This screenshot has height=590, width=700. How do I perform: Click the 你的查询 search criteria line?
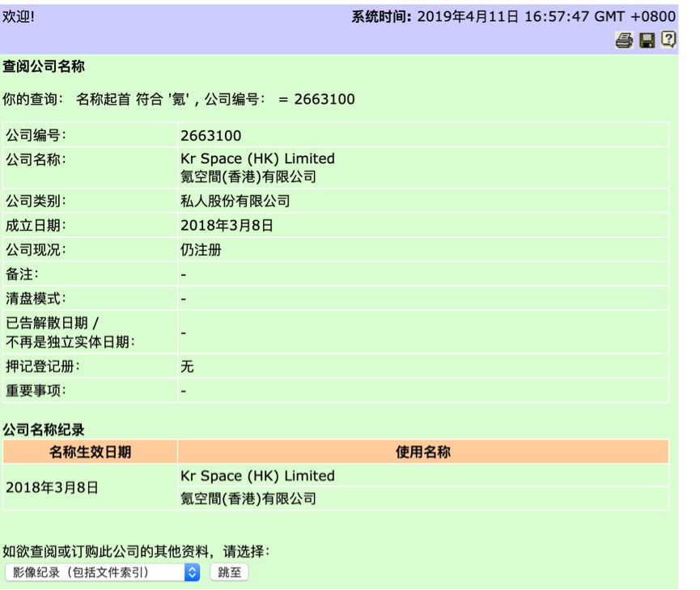pos(179,99)
